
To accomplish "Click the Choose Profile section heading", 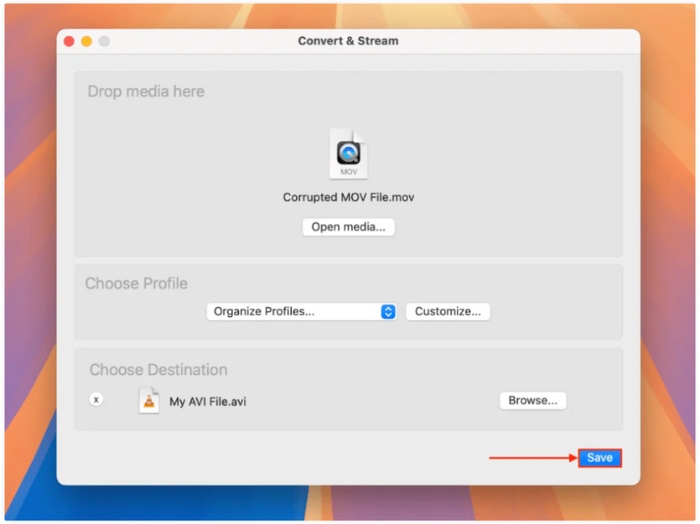I will coord(136,284).
